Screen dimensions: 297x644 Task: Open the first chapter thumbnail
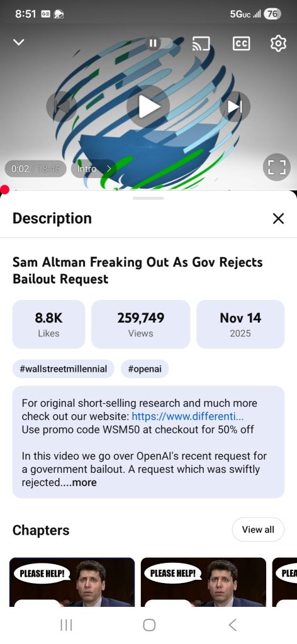click(x=72, y=582)
